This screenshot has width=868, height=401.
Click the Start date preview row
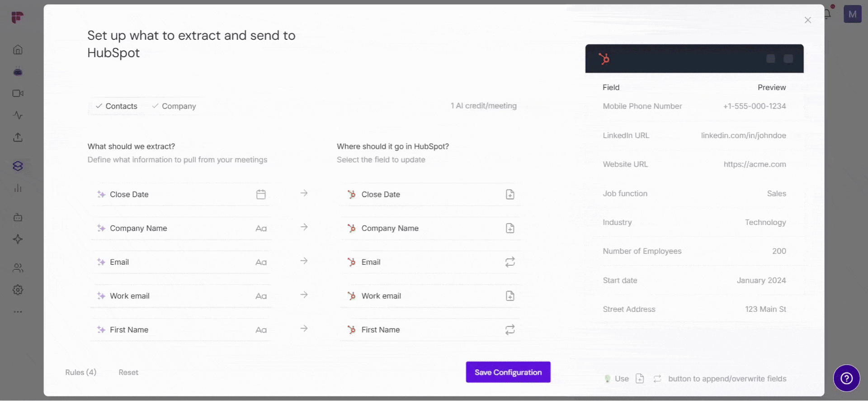pos(694,280)
